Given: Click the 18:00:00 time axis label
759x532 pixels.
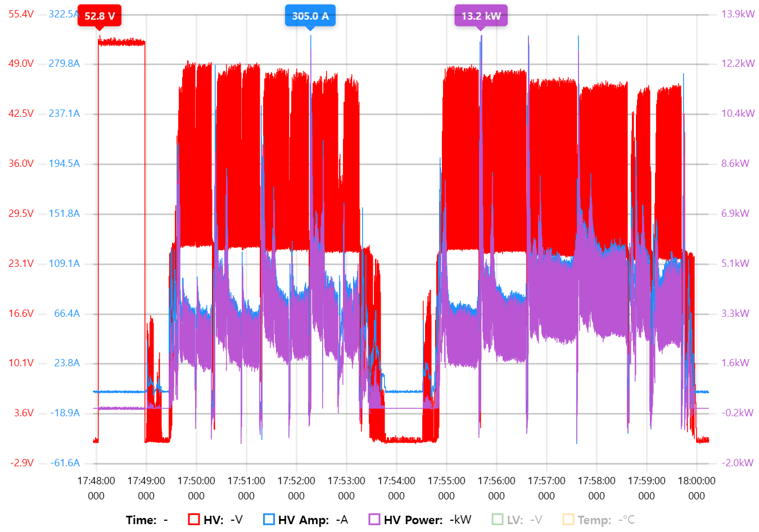Looking at the screenshot, I should point(697,481).
